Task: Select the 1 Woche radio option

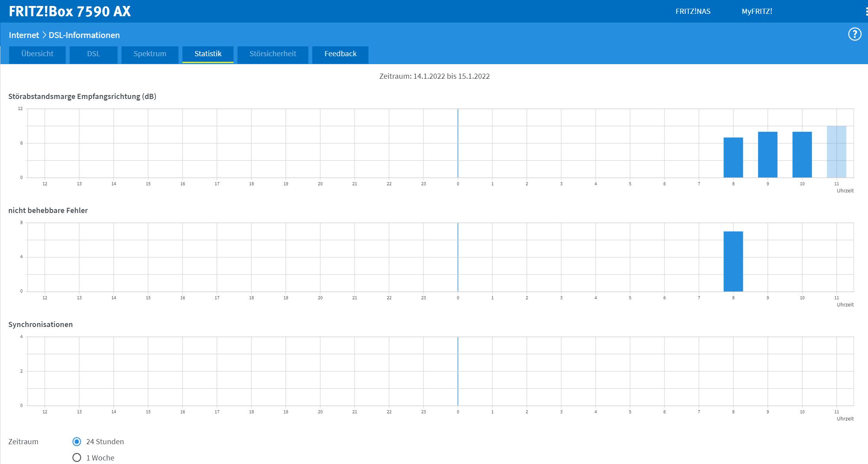Action: pyautogui.click(x=77, y=458)
